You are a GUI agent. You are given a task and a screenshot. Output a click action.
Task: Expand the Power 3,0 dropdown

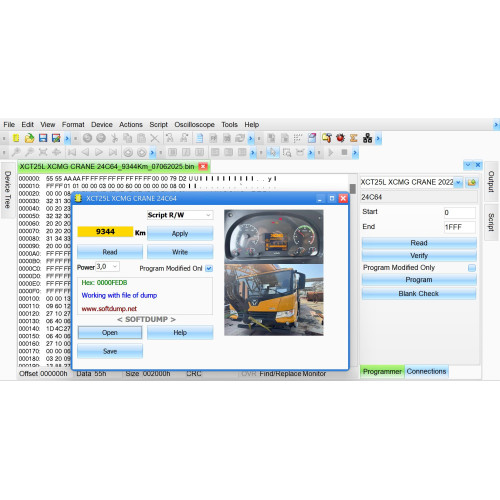coord(107,267)
